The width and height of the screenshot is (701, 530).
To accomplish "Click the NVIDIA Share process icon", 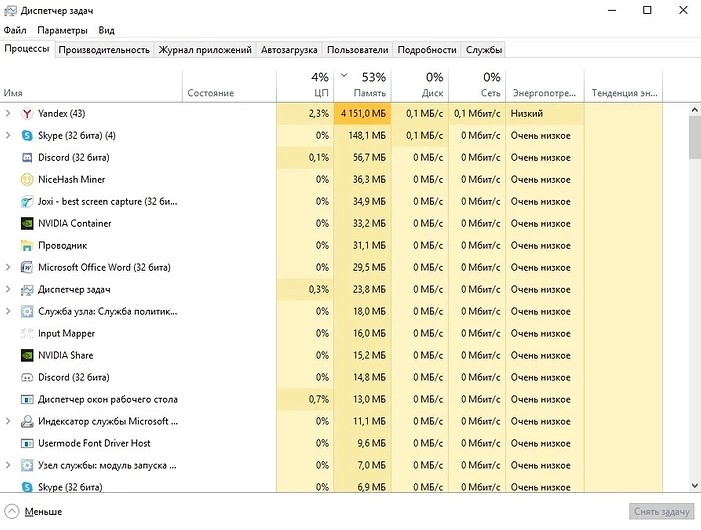I will pos(27,355).
